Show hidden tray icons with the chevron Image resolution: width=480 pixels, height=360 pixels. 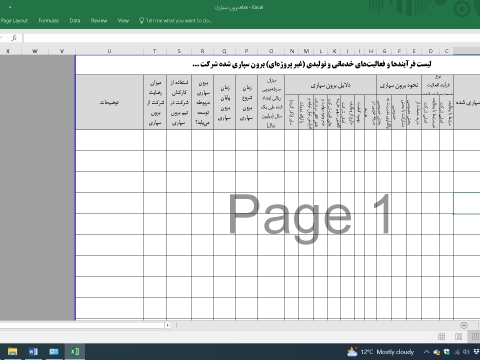(x=426, y=352)
